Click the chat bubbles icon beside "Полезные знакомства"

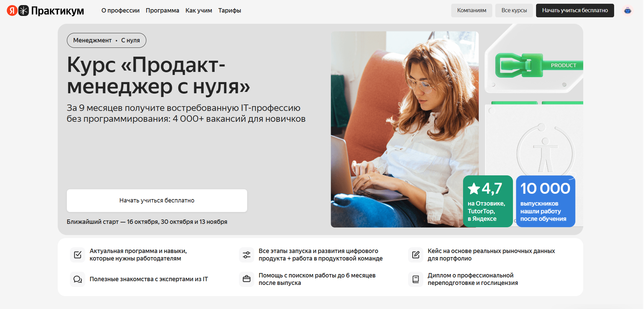tap(77, 279)
